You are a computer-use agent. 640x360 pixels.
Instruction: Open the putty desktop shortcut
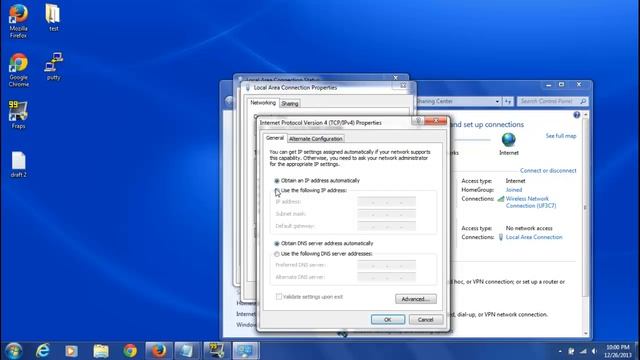(x=53, y=66)
